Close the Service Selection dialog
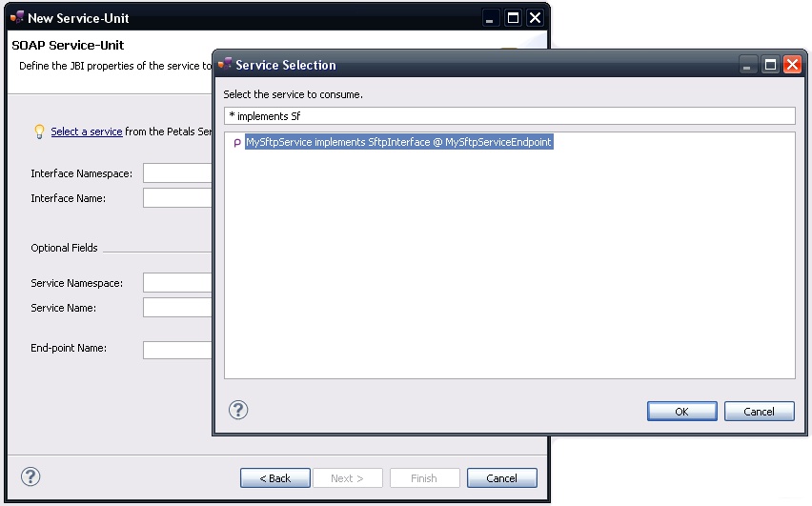This screenshot has width=812, height=506. coord(792,65)
